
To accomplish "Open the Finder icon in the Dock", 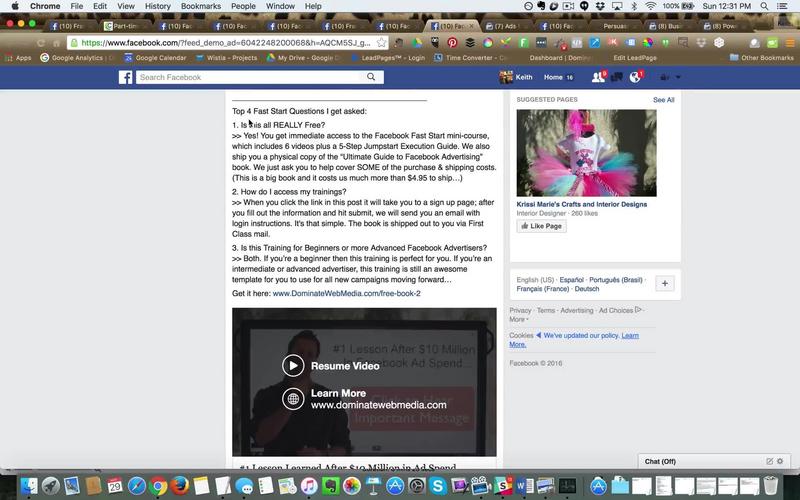I will click(x=29, y=486).
